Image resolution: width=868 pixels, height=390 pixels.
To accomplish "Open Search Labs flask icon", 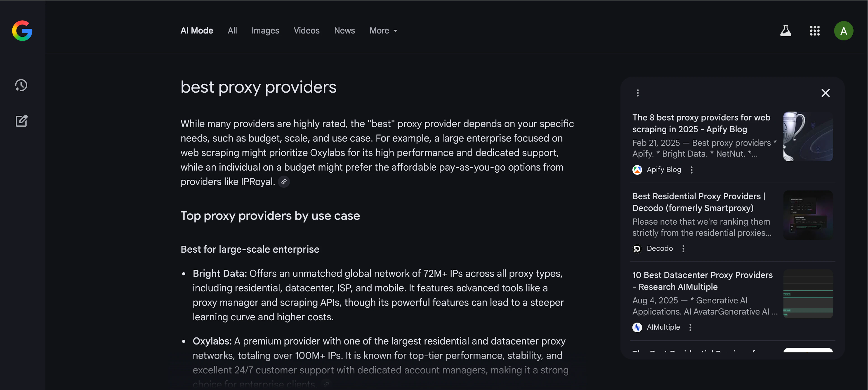I will pos(785,31).
